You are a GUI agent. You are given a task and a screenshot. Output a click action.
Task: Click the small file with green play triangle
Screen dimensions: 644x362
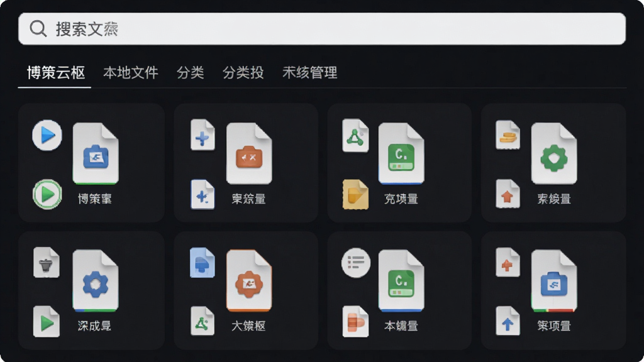coord(47,321)
